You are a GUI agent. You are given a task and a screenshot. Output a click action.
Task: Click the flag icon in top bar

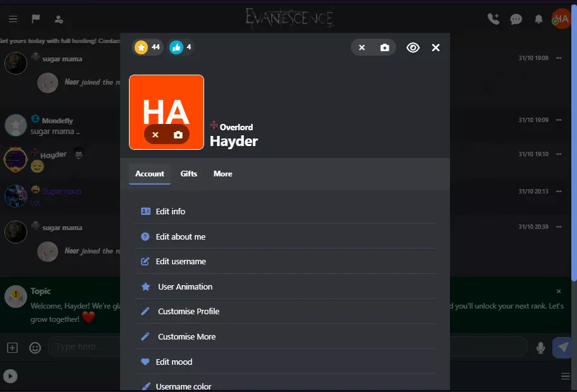coord(35,19)
